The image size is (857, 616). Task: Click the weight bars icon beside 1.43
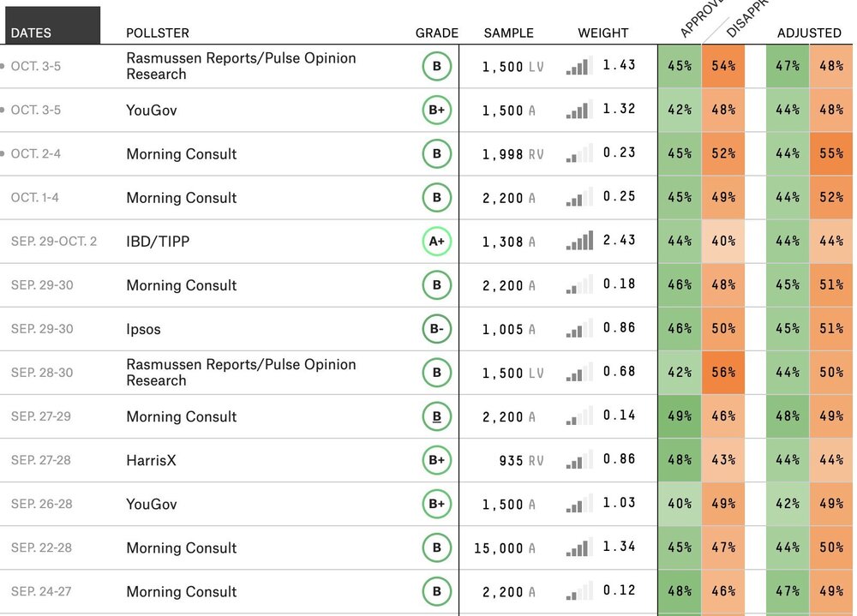click(579, 66)
